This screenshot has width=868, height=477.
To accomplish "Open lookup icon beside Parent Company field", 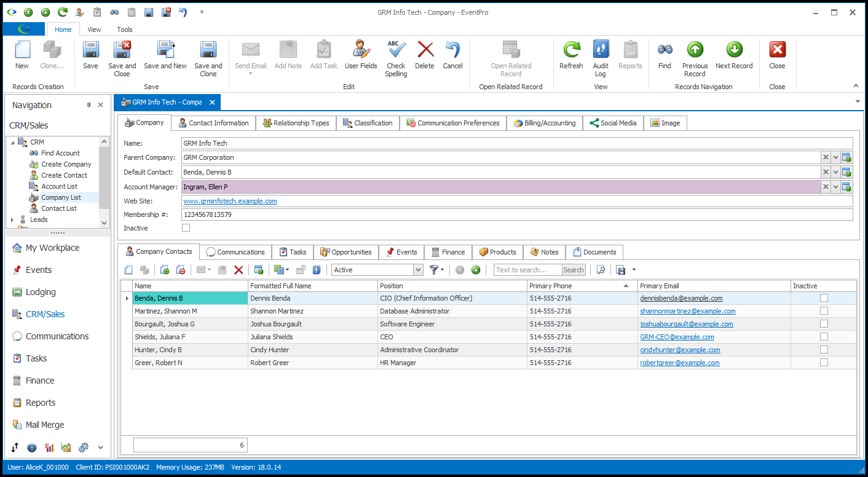I will click(846, 157).
